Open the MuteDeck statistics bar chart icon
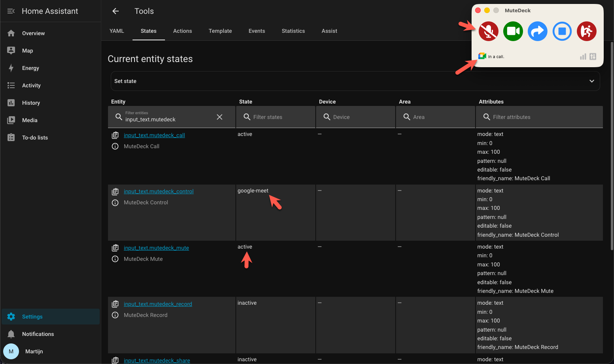 pyautogui.click(x=583, y=57)
